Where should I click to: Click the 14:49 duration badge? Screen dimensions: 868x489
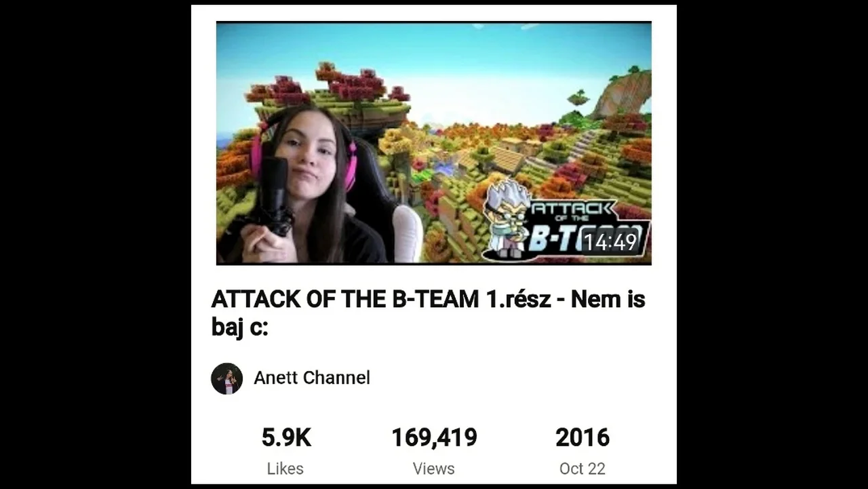point(610,242)
